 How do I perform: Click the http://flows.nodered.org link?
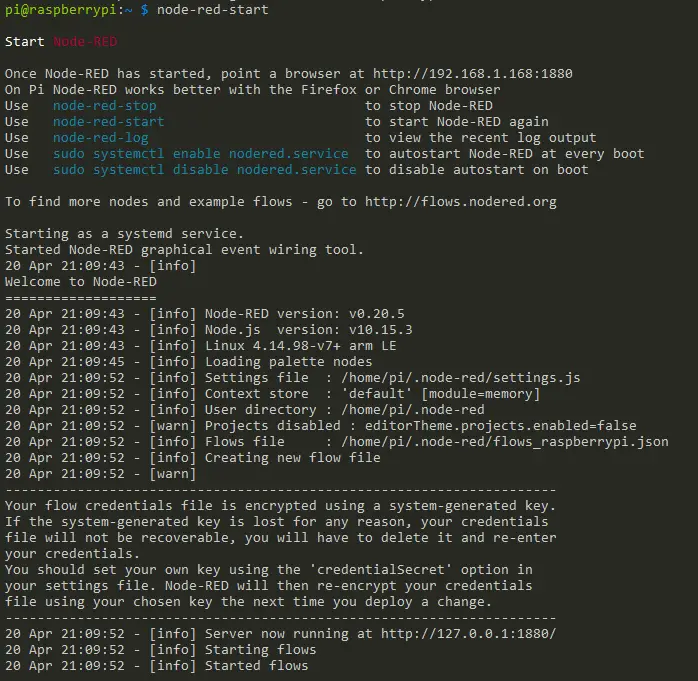tap(461, 202)
